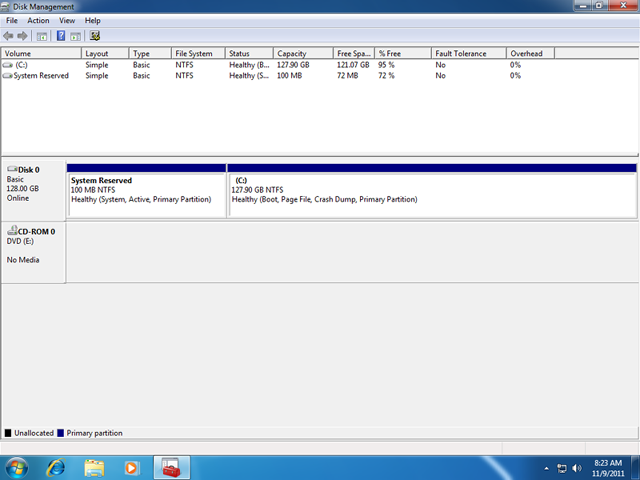
Task: Click the 127.90 GB capacity cell
Action: tap(293, 65)
